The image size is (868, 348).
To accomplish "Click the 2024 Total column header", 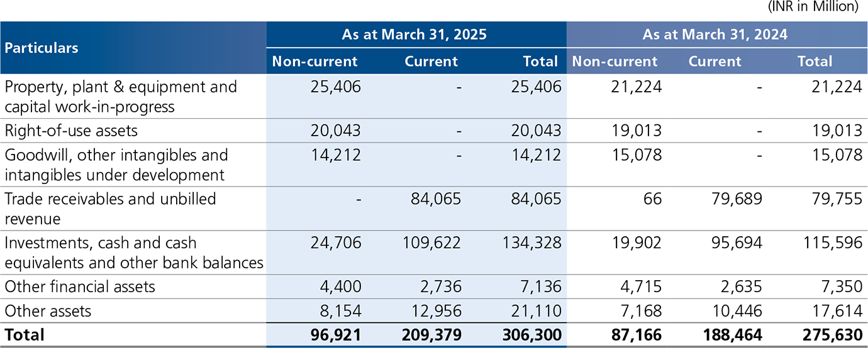I will click(815, 62).
